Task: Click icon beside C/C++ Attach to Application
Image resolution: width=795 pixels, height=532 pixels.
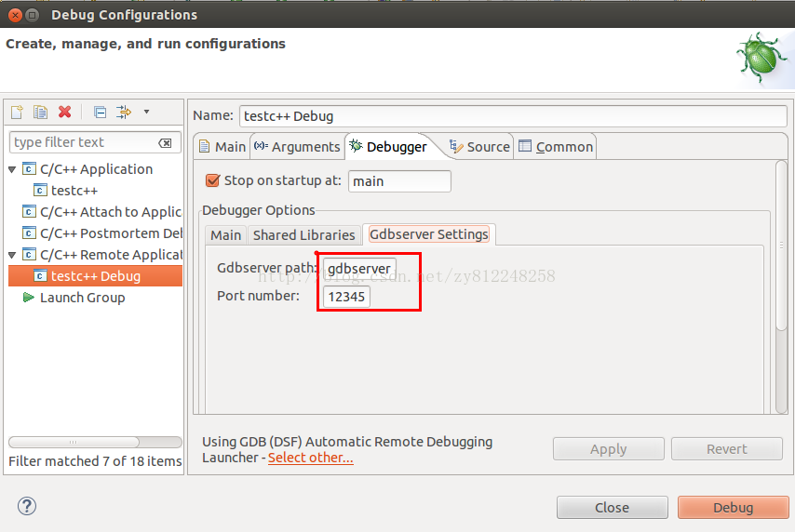Action: click(x=30, y=211)
